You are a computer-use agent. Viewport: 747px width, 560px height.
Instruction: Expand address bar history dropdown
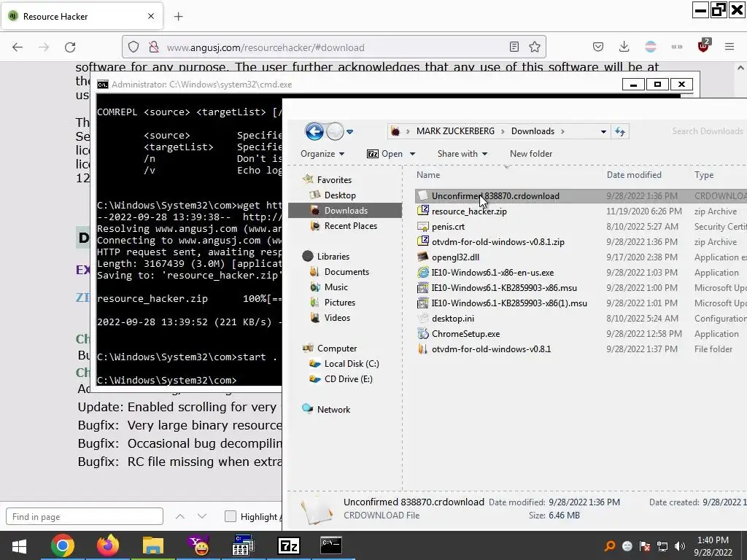(x=603, y=131)
